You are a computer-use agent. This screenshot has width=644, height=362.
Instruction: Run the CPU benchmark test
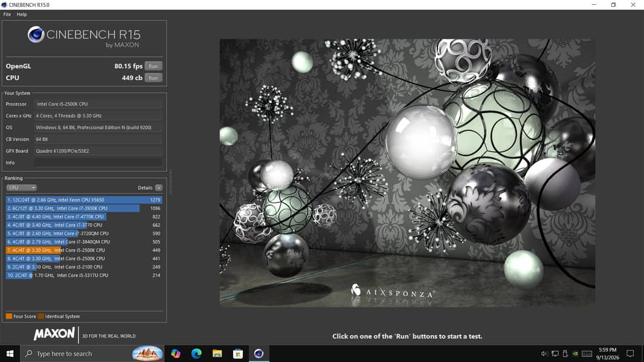(153, 78)
